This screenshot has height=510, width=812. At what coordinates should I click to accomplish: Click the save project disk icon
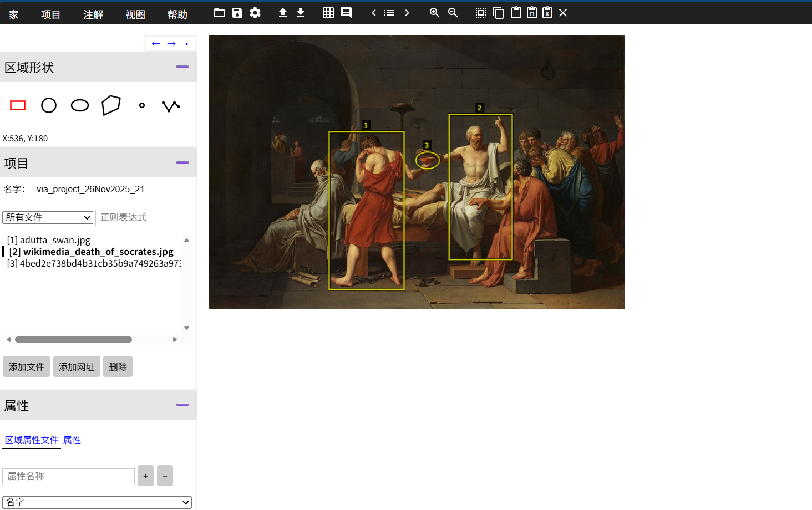(237, 13)
